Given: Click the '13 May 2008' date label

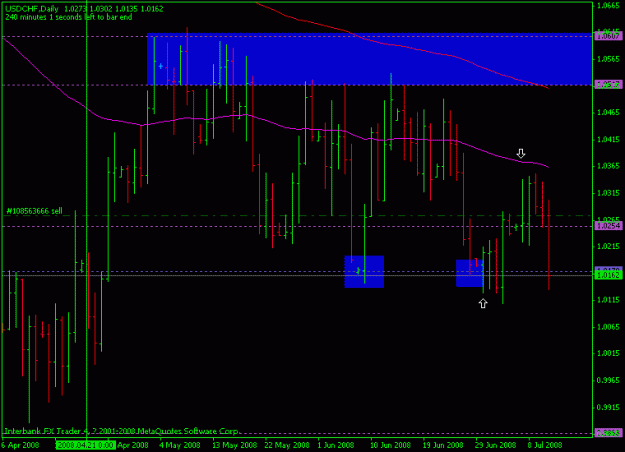Looking at the screenshot, I should 234,445.
